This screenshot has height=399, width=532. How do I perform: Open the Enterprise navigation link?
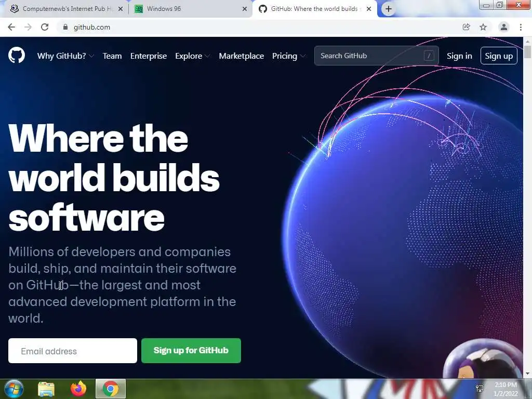click(x=149, y=56)
